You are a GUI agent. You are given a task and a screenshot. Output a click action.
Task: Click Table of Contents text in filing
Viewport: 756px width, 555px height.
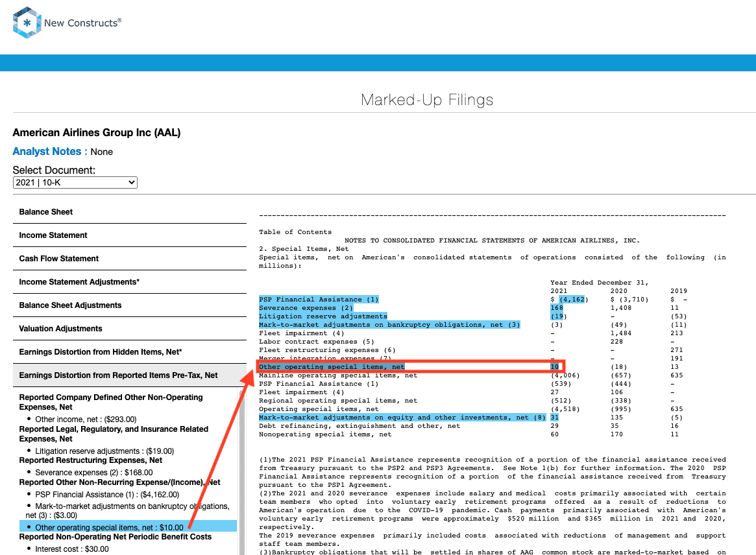coord(295,232)
